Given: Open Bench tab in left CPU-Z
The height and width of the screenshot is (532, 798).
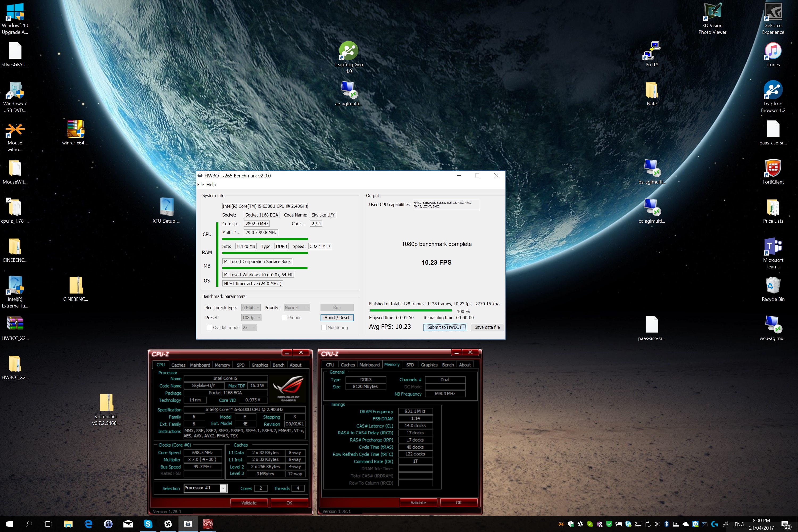Looking at the screenshot, I should tap(278, 365).
